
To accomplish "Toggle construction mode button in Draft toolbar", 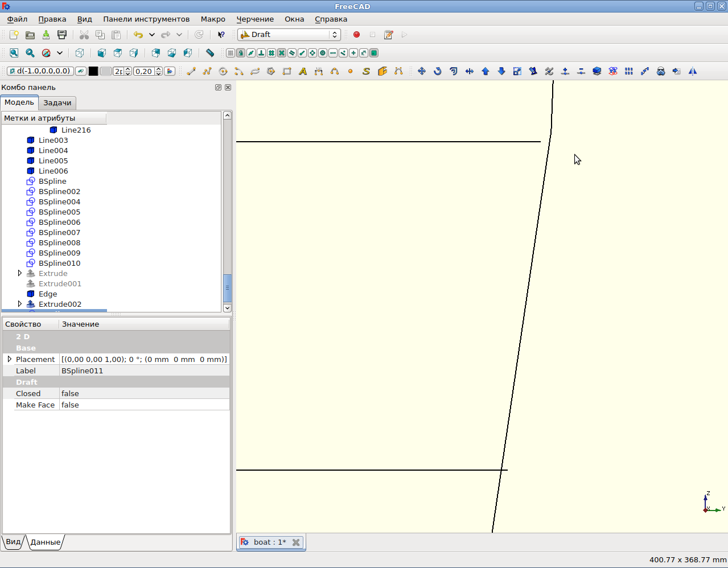I will tap(81, 71).
